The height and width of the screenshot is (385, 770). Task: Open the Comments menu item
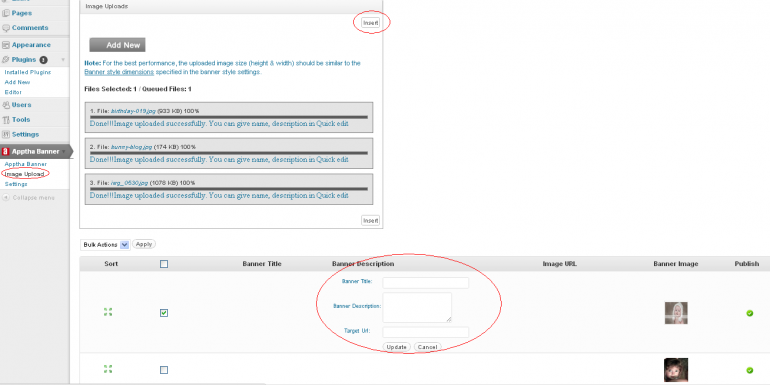pyautogui.click(x=30, y=28)
